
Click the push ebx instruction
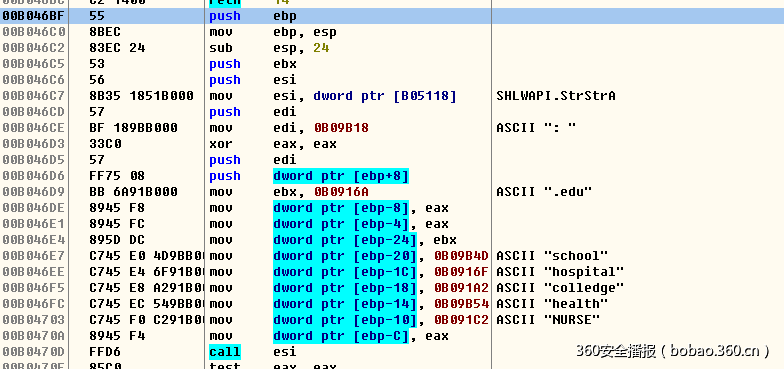(x=253, y=64)
